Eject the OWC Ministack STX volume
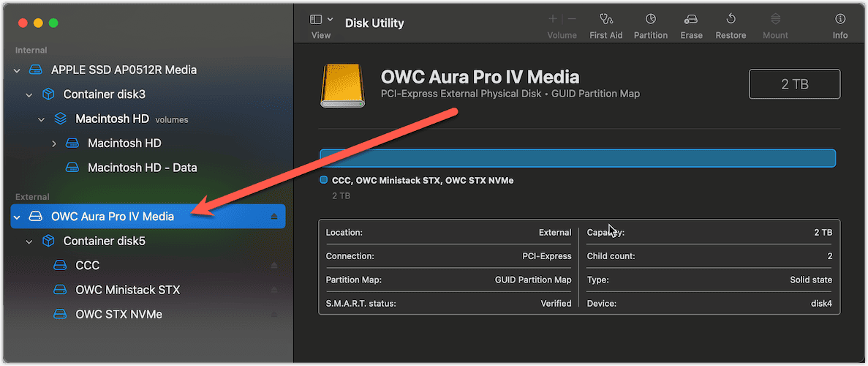 (x=274, y=290)
